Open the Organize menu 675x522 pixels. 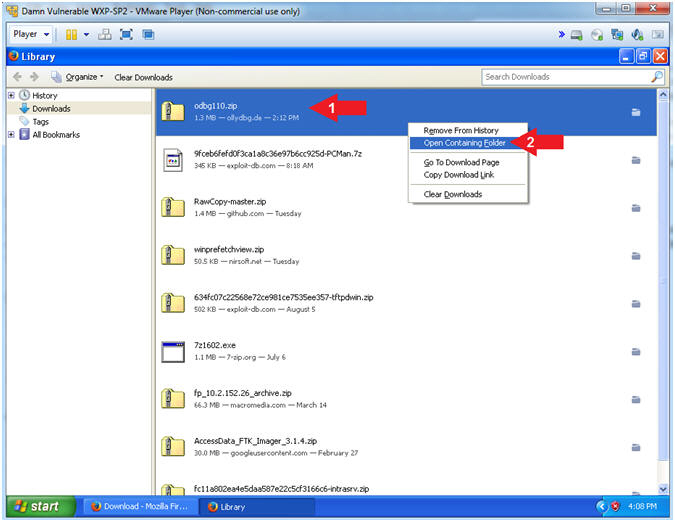[x=78, y=77]
